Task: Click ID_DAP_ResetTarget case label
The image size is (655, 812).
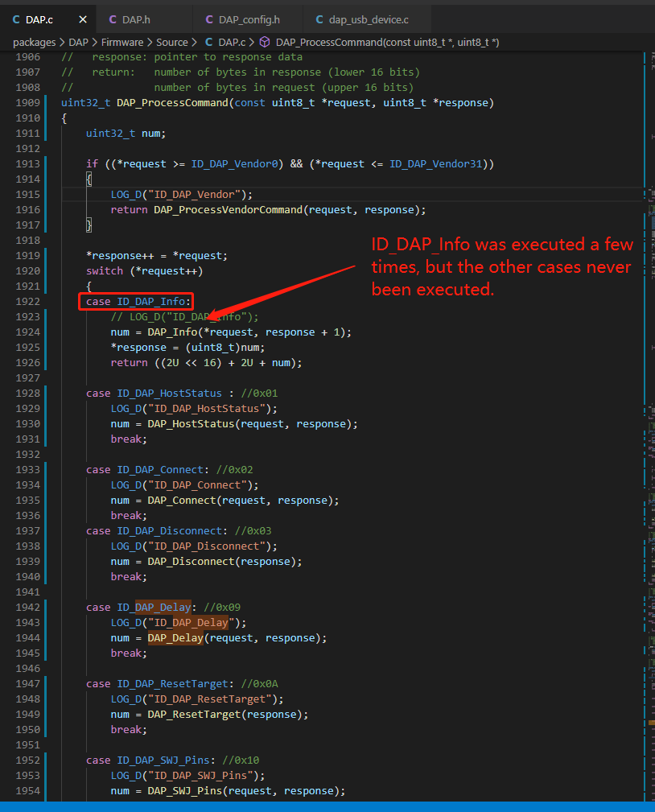Action: click(172, 683)
